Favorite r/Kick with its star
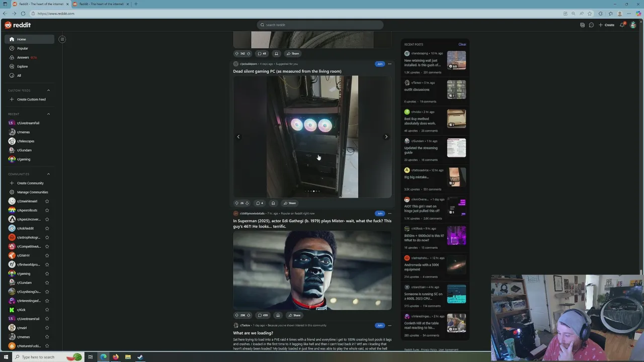This screenshot has height=362, width=644. pos(47,310)
